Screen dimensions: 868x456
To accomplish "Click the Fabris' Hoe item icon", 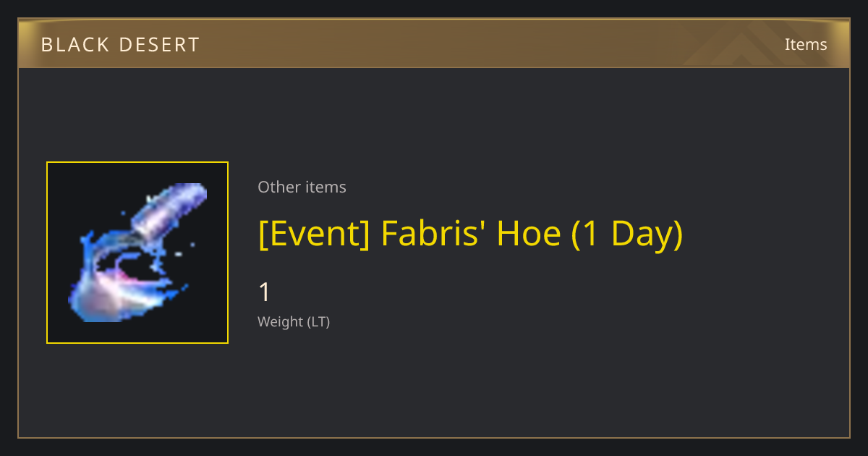I will click(137, 253).
